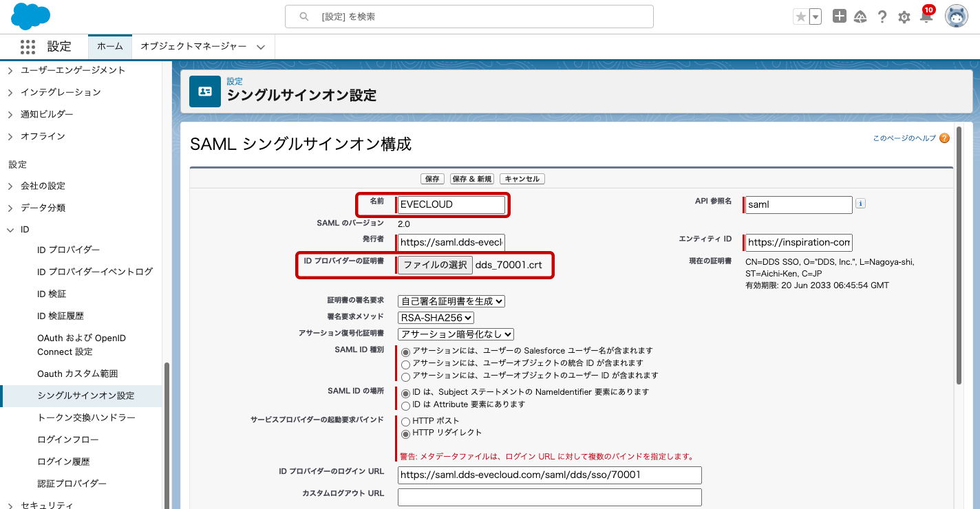
Task: Click the ファイルの選択 button
Action: pyautogui.click(x=435, y=266)
